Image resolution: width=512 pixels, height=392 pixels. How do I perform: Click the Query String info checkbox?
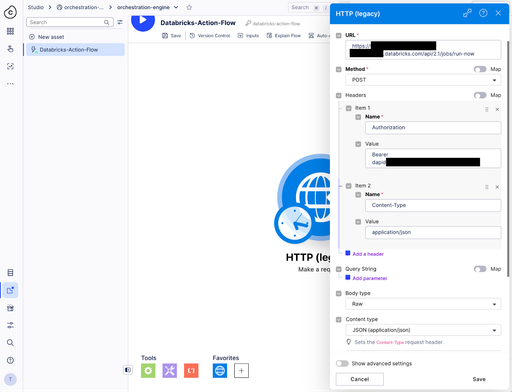[339, 269]
